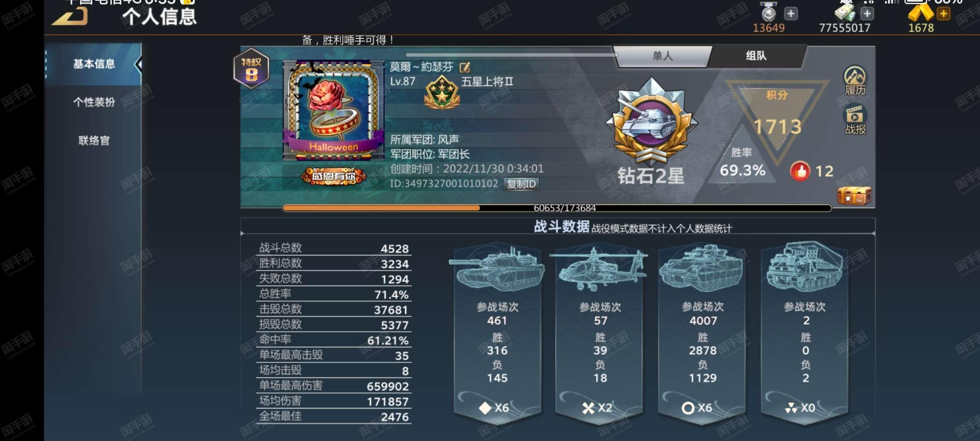Add cash with the plus beside 77555017

867,14
